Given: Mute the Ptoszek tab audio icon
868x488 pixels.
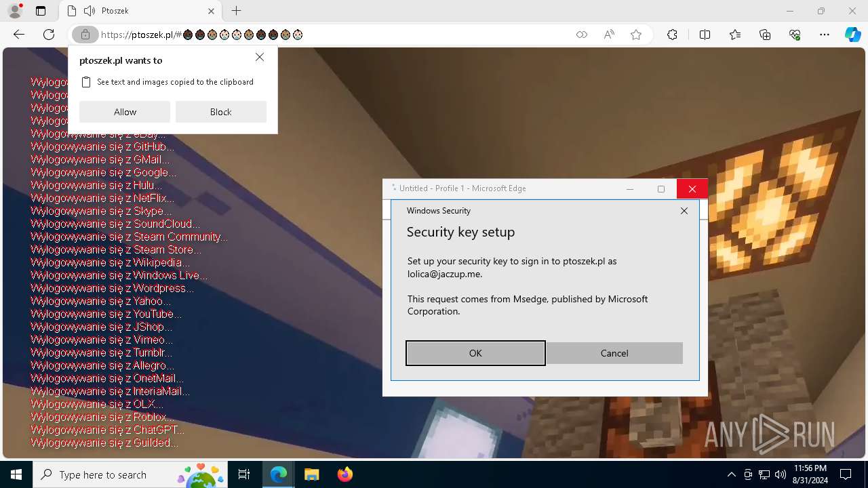Looking at the screenshot, I should point(90,11).
